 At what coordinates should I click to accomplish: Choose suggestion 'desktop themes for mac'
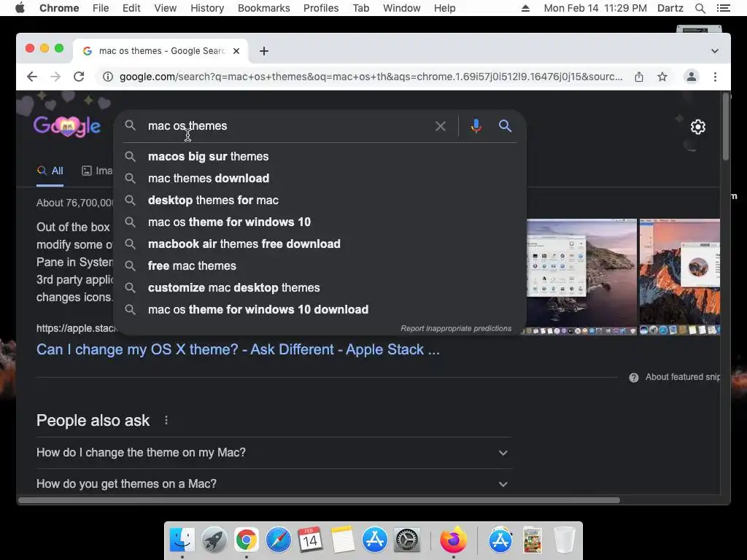pyautogui.click(x=320, y=200)
